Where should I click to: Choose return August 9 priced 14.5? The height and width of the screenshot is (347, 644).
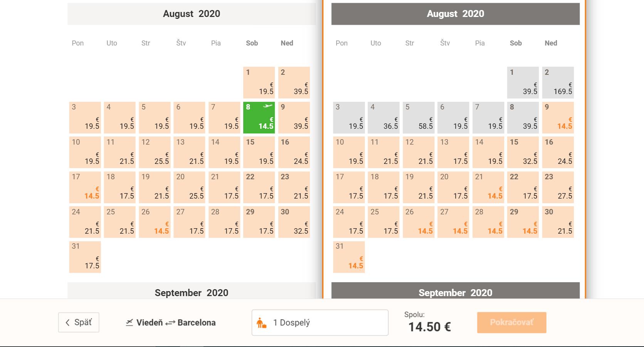[558, 118]
